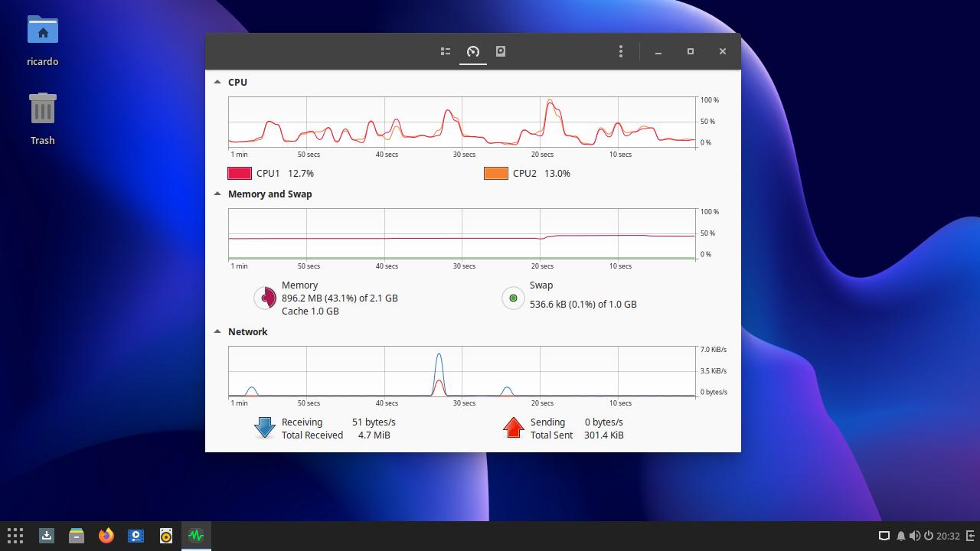This screenshot has height=551, width=980.
Task: Click the Sending '0 bytes/s' value
Action: (604, 422)
